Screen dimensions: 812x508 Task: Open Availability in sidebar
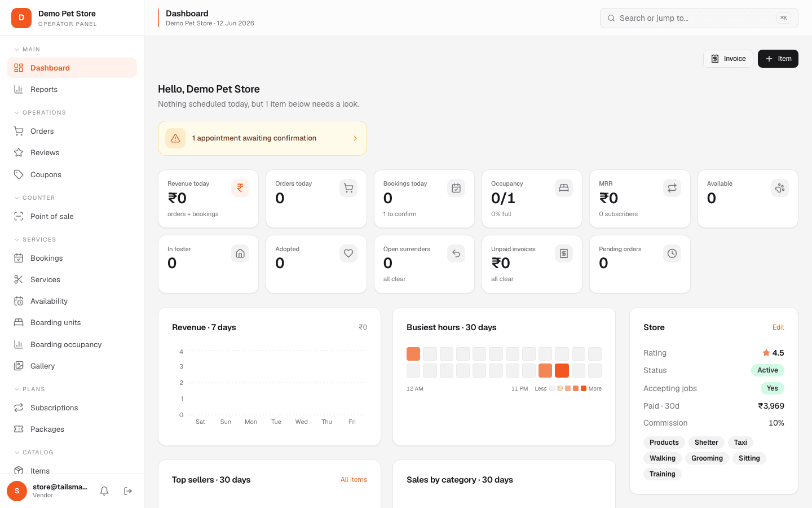tap(72, 301)
